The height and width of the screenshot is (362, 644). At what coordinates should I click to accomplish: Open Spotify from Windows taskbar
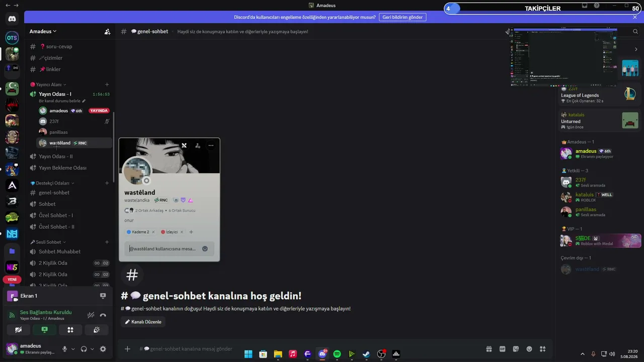[337, 354]
